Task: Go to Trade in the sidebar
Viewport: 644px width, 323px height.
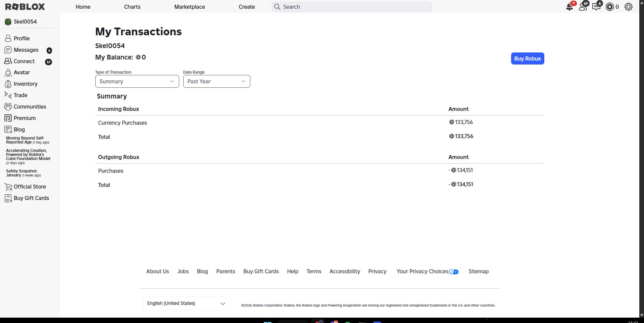Action: [20, 95]
